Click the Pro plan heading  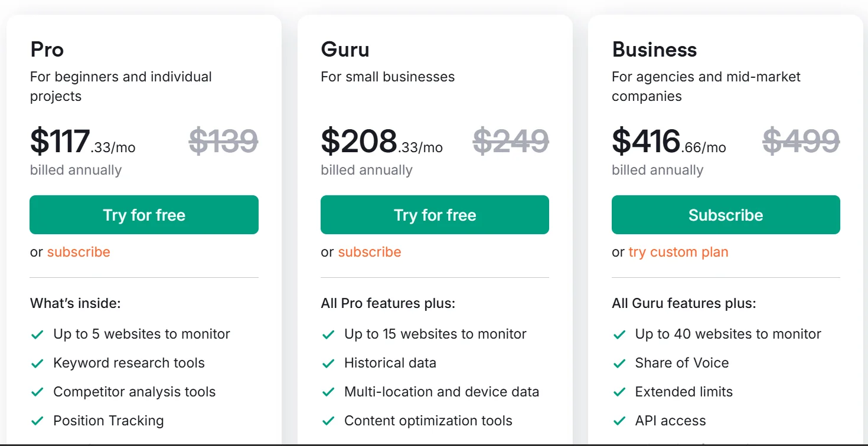47,50
